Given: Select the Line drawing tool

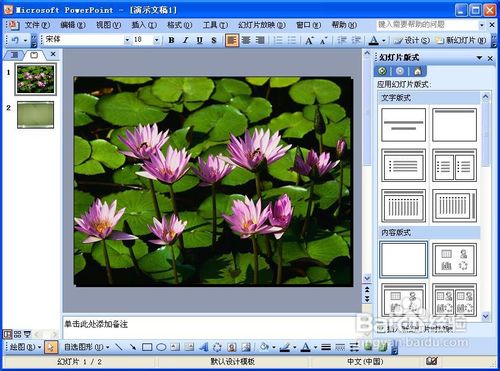Looking at the screenshot, I should (x=118, y=347).
